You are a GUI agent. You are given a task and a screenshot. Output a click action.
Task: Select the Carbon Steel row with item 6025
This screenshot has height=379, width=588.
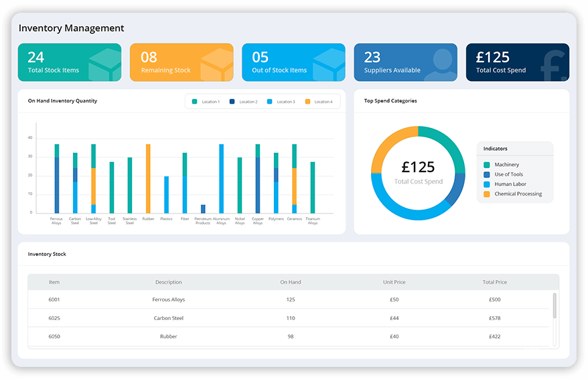(169, 318)
